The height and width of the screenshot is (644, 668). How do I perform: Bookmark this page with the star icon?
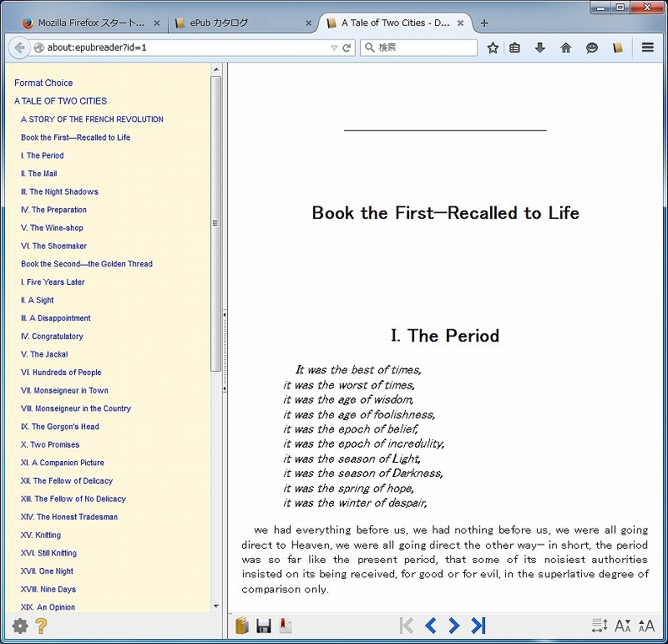(x=493, y=48)
